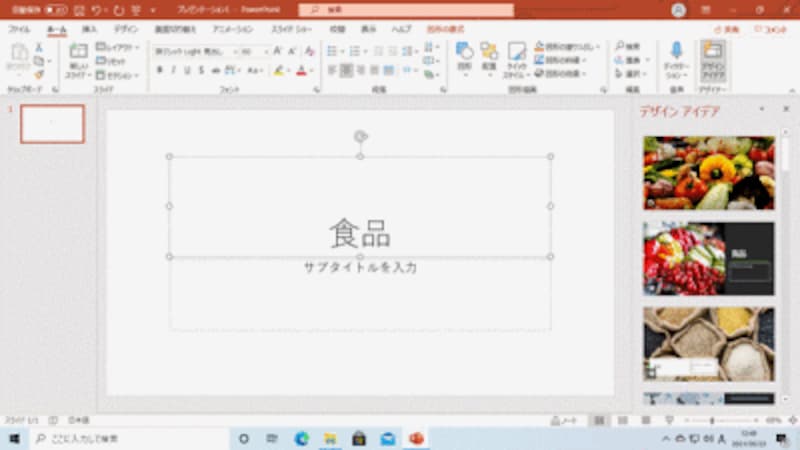The width and height of the screenshot is (800, 450).
Task: Select the Format Painter brush icon
Action: [39, 75]
